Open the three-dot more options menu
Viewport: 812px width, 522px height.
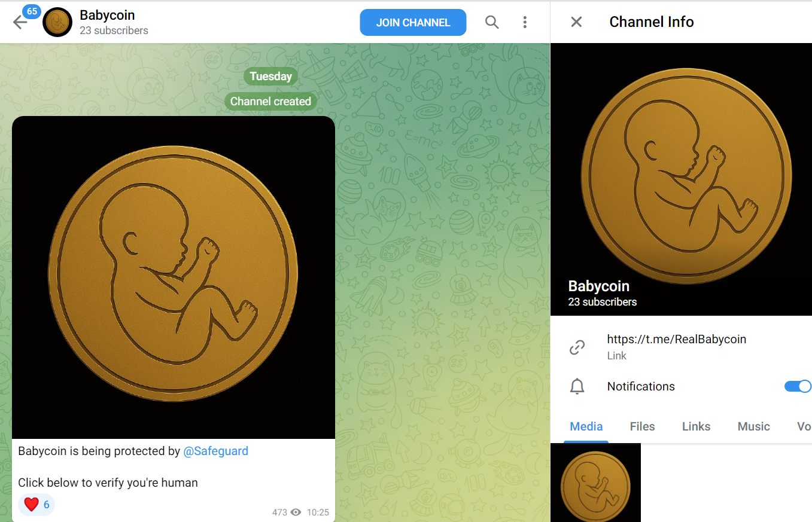(x=525, y=23)
